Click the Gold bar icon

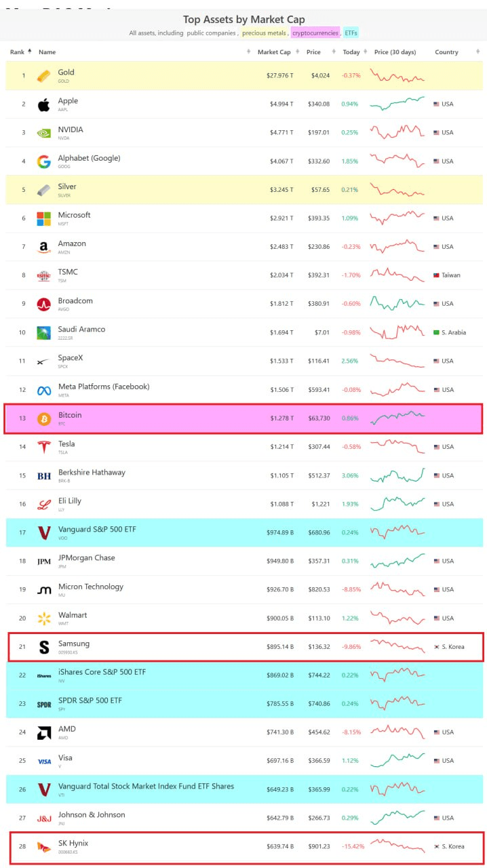43,75
